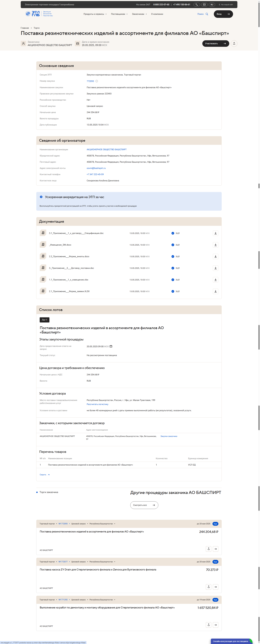
Task: Go to Торги breadcrumb
Action: [37, 28]
